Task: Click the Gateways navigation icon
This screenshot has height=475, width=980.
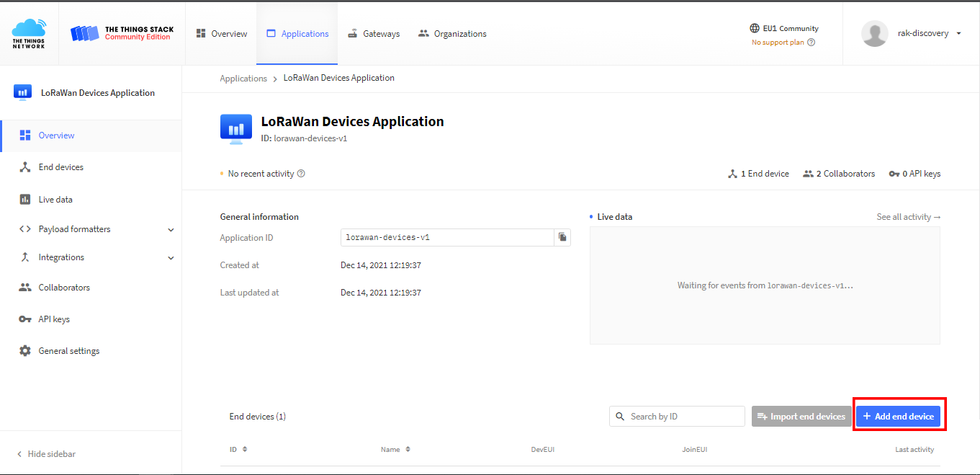Action: (352, 33)
